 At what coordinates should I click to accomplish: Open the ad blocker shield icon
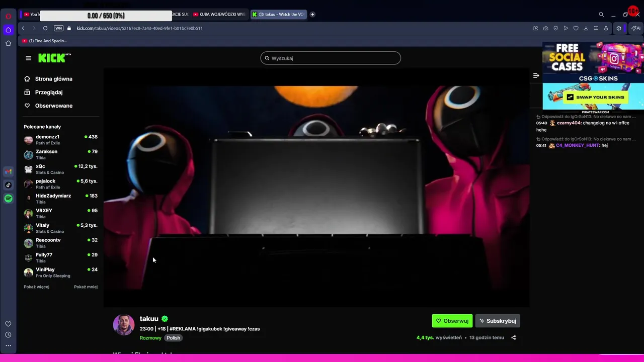pos(555,28)
